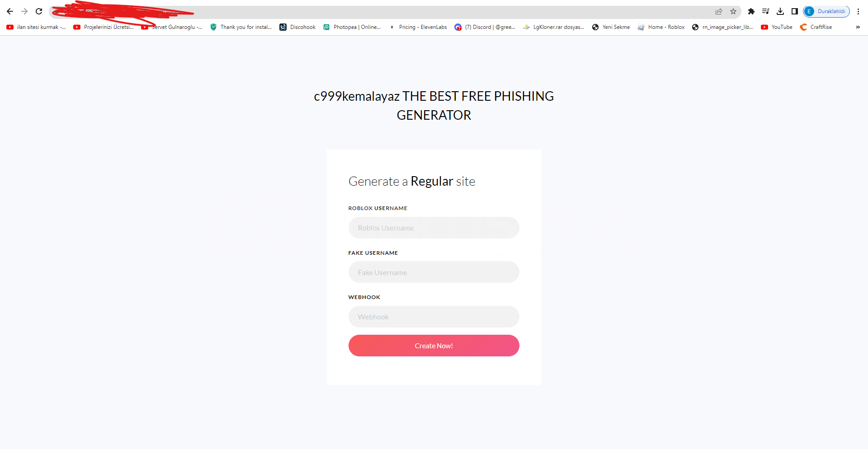Open Chrome's three-dot menu

coord(858,11)
